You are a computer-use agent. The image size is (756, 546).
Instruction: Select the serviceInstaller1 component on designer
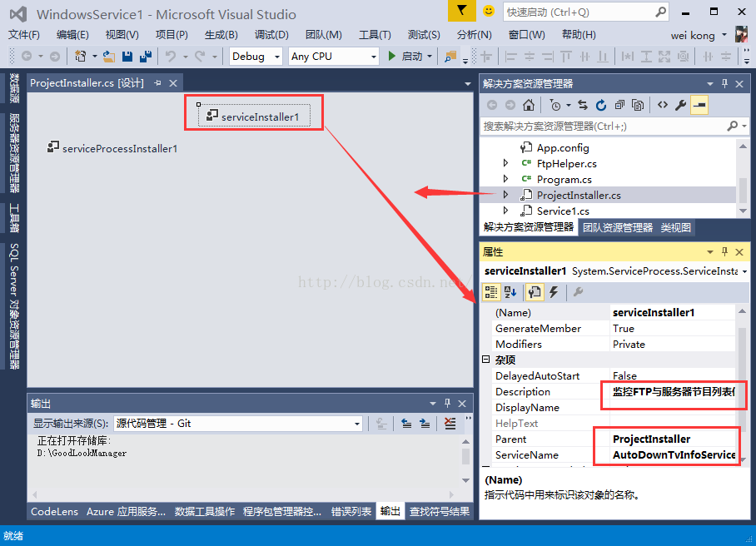pyautogui.click(x=254, y=117)
